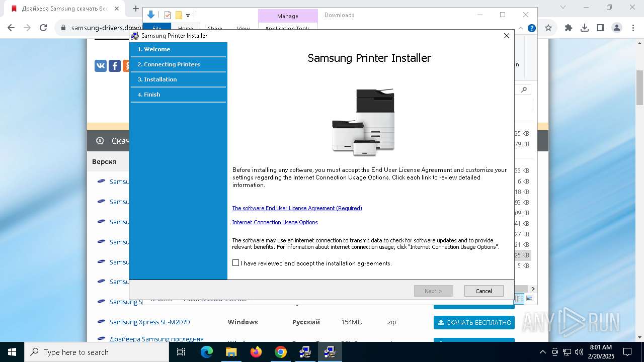Go forward in Chrome

tap(27, 28)
